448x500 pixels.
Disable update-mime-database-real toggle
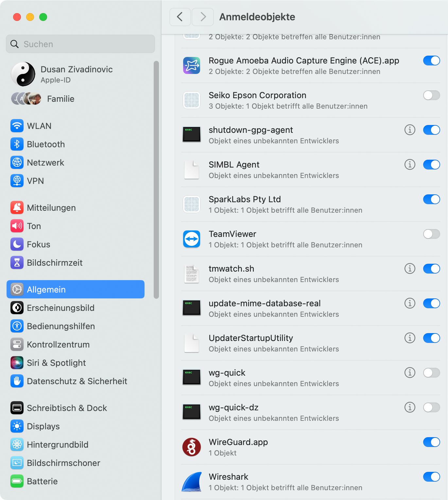tap(432, 303)
